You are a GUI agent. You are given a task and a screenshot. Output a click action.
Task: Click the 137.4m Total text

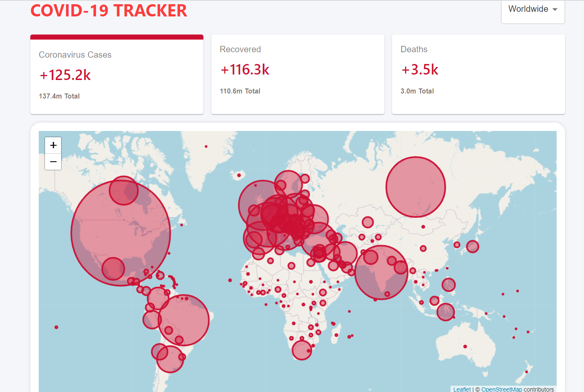coord(59,96)
